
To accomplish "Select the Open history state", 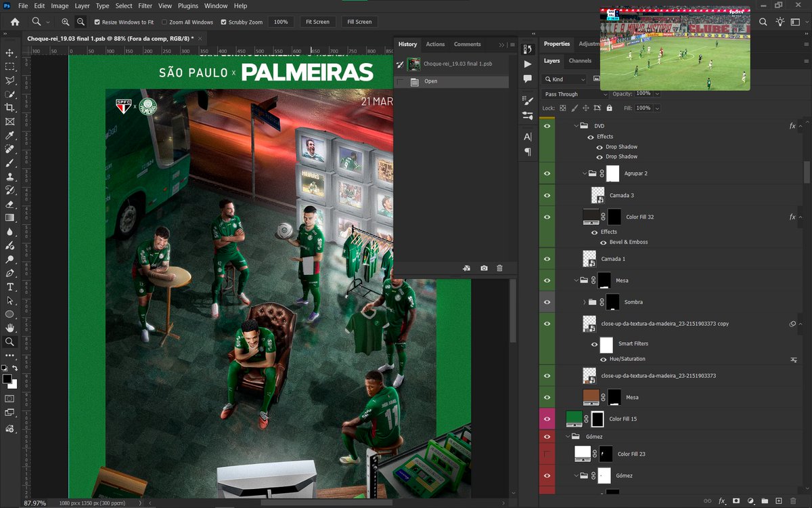I will point(451,81).
